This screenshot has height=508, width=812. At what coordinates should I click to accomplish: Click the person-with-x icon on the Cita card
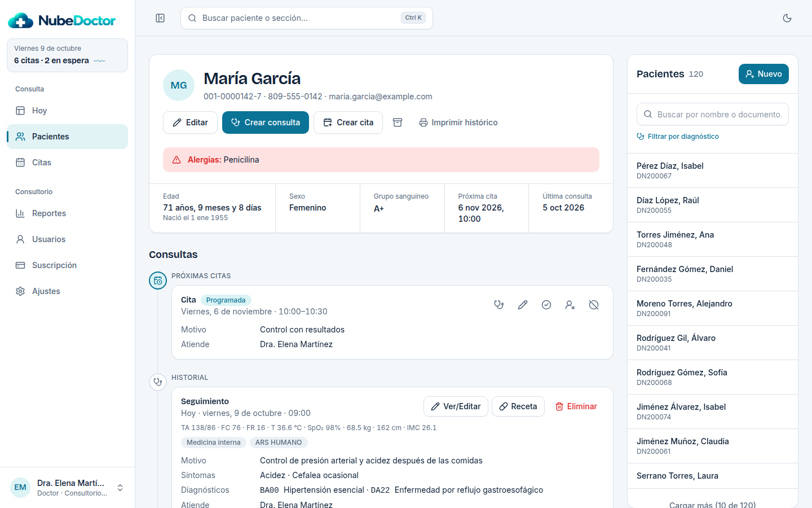570,305
